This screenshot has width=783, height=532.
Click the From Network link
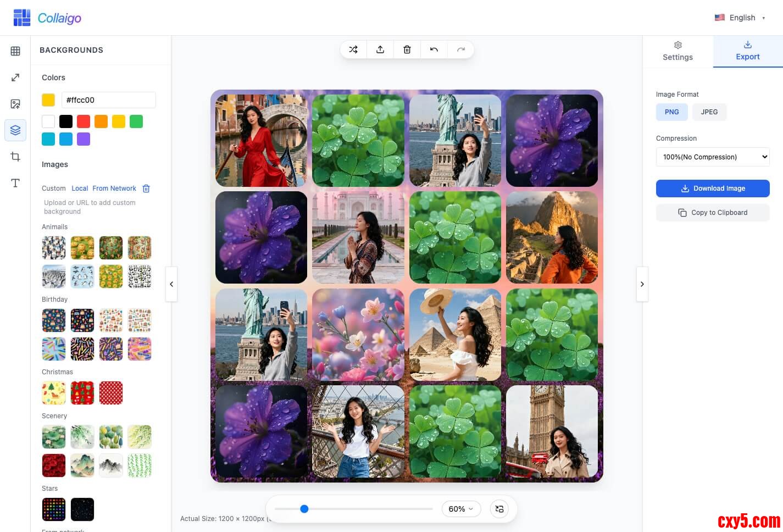[114, 189]
